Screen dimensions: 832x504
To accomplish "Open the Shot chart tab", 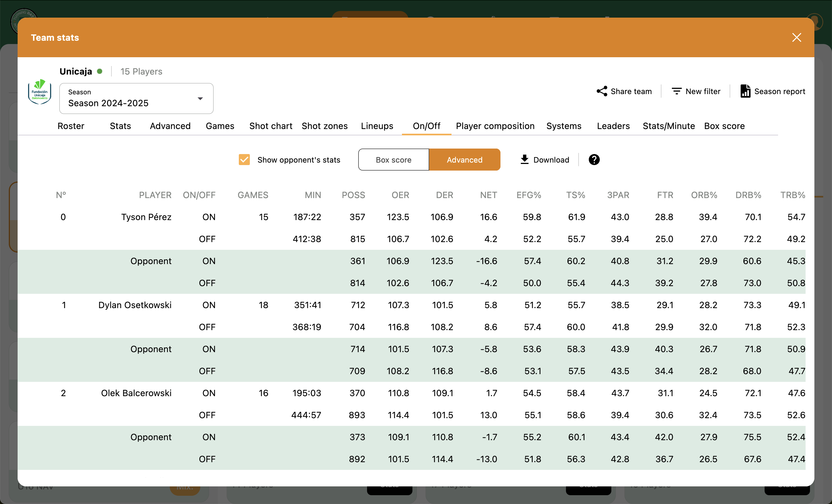I will click(x=270, y=126).
